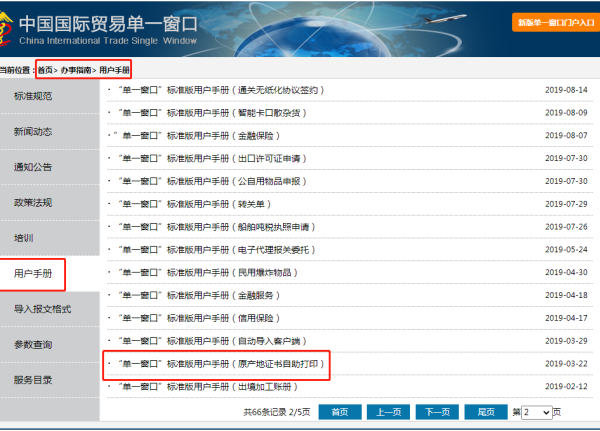
Task: Click 办事指南 in the breadcrumb
Action: tap(76, 70)
